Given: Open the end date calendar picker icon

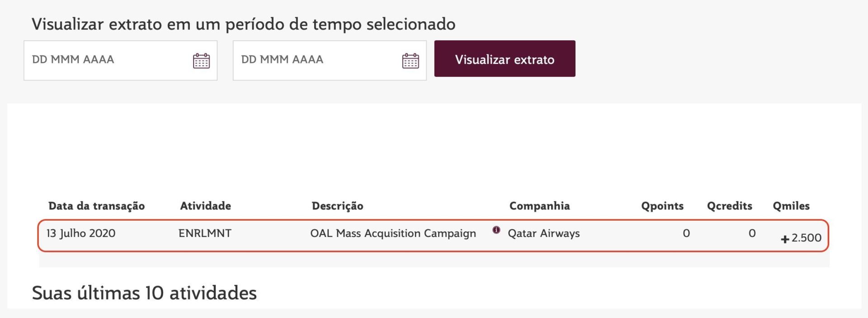Looking at the screenshot, I should pyautogui.click(x=410, y=61).
